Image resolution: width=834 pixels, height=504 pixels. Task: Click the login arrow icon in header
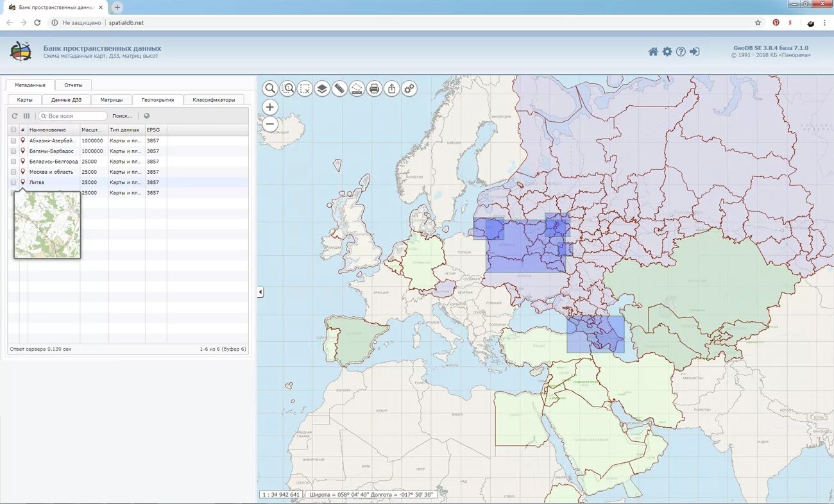pyautogui.click(x=695, y=51)
